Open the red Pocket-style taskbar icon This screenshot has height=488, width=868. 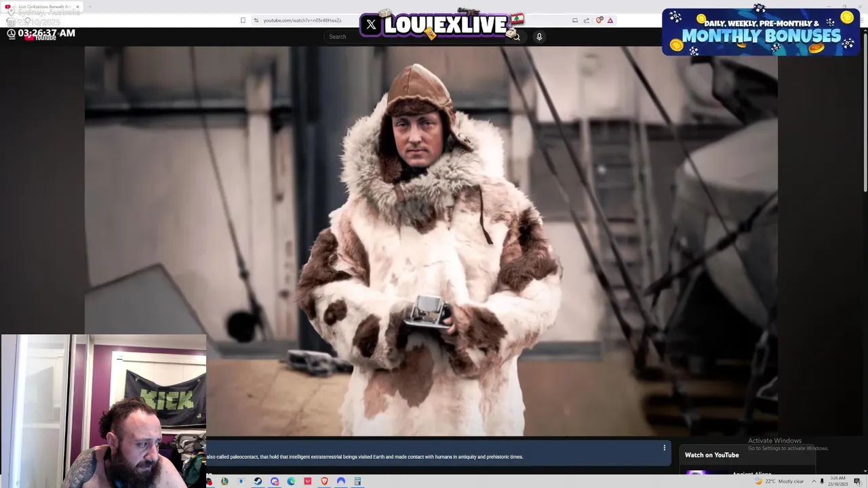click(308, 481)
